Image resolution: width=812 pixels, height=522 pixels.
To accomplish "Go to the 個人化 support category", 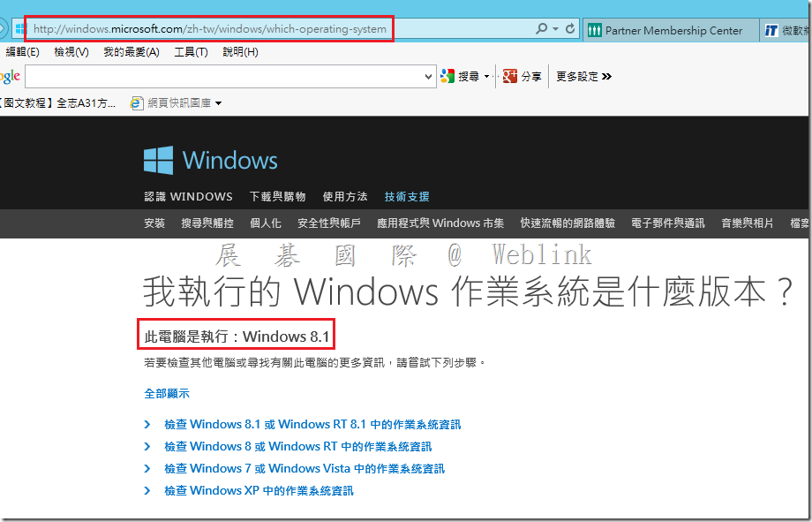I will tap(266, 223).
